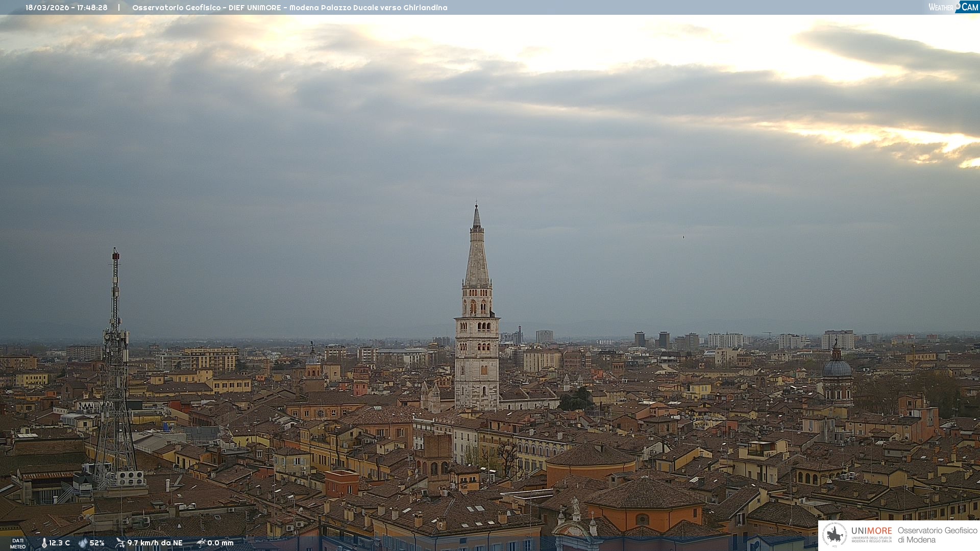Select the DATI METEO label

pyautogui.click(x=18, y=544)
